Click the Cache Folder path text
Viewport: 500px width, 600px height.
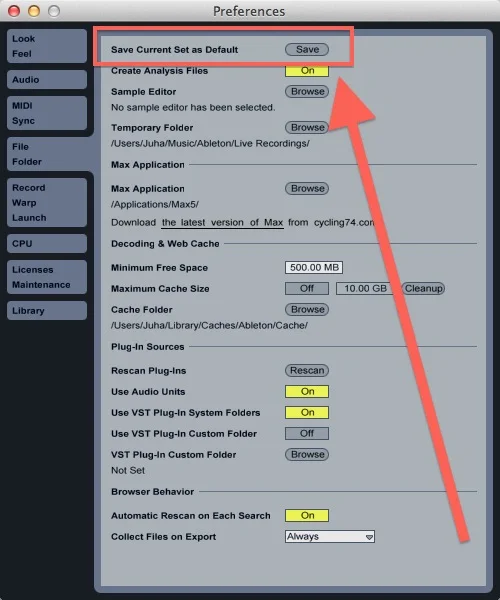209,325
